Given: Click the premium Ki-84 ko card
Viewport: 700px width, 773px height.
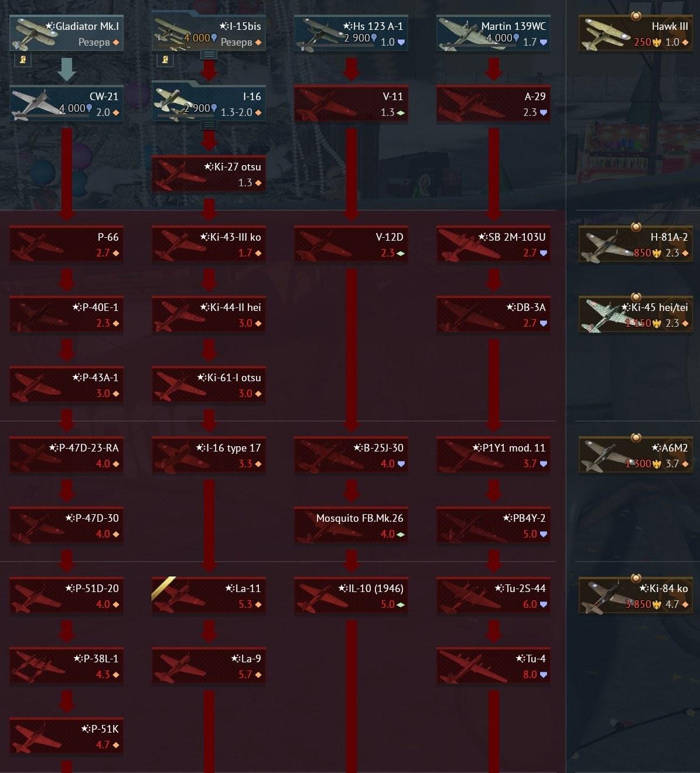Looking at the screenshot, I should (636, 596).
